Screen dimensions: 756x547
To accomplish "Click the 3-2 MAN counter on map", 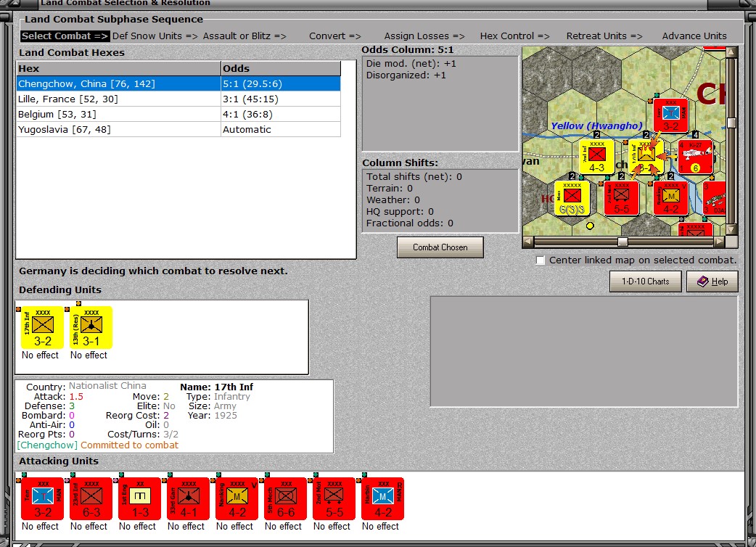I will point(670,115).
